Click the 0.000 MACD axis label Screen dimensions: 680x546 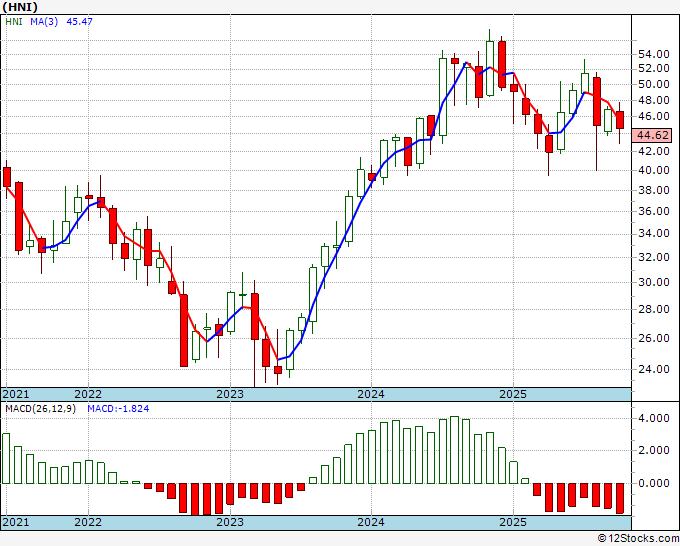point(654,483)
